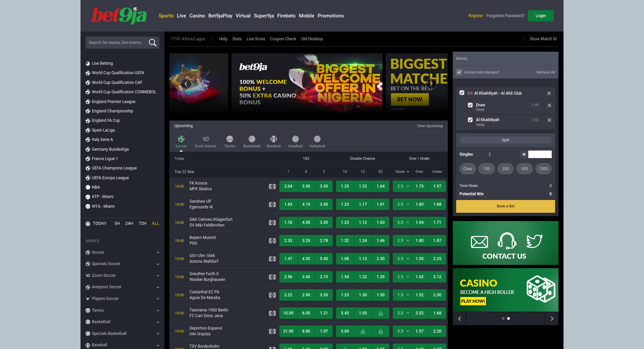
Task: Jump to second side promo carousel dot
Action: click(x=508, y=318)
